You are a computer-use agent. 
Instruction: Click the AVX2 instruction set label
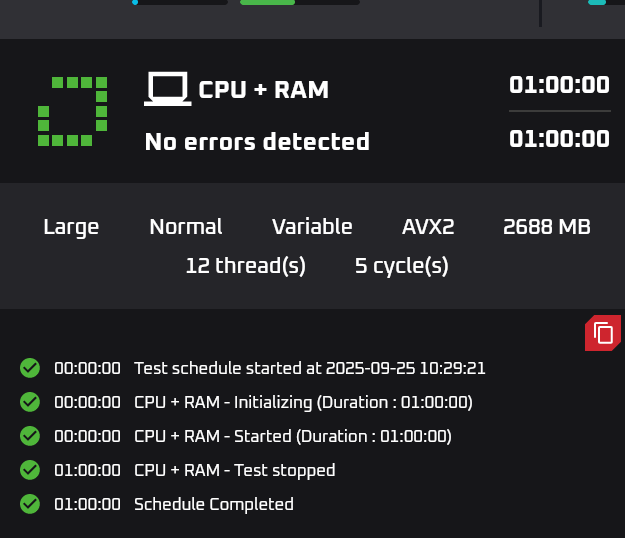point(428,227)
